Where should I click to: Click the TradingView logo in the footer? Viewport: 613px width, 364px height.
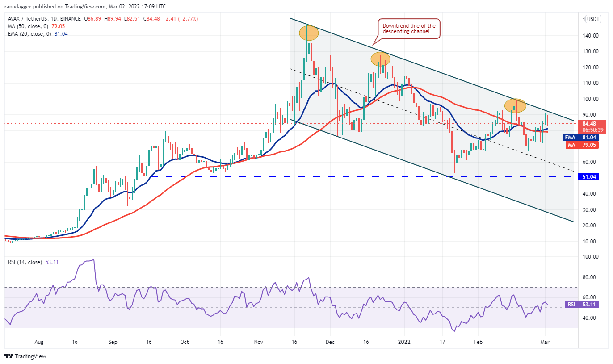point(25,356)
